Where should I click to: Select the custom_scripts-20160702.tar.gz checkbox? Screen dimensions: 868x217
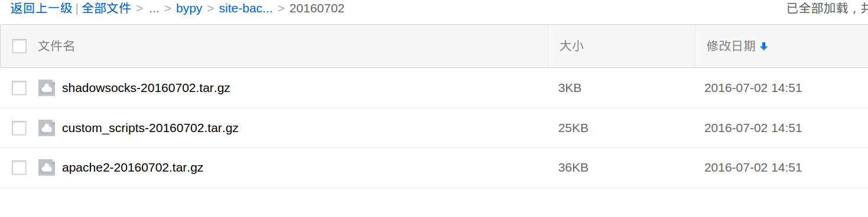pyautogui.click(x=19, y=128)
